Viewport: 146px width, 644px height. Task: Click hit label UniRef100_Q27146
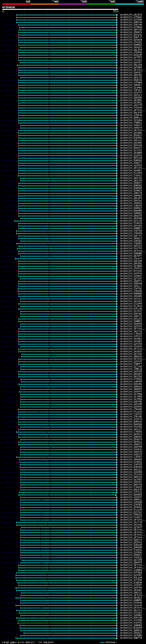pyautogui.click(x=131, y=366)
